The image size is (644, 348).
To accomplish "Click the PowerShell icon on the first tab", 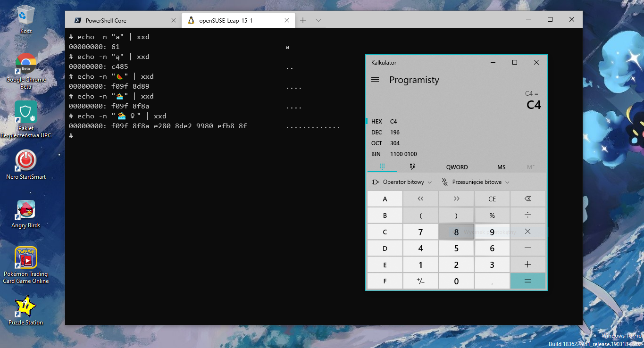I will coord(77,20).
